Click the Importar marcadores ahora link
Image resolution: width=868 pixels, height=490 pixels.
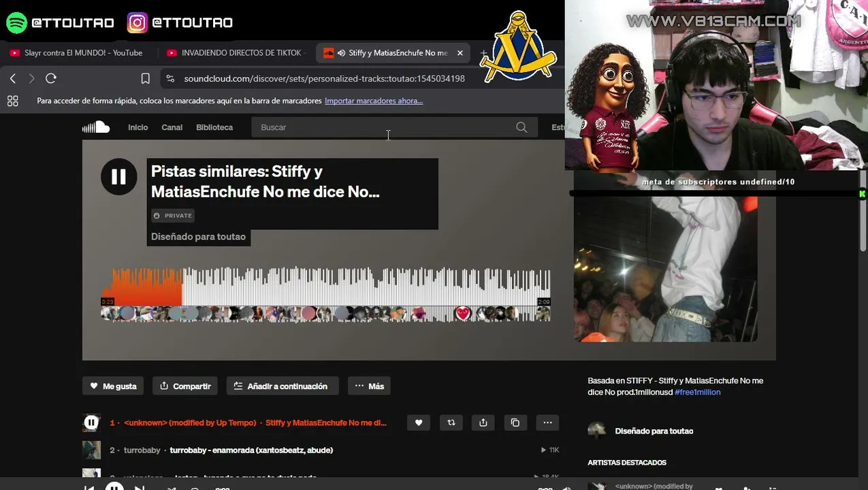click(374, 101)
